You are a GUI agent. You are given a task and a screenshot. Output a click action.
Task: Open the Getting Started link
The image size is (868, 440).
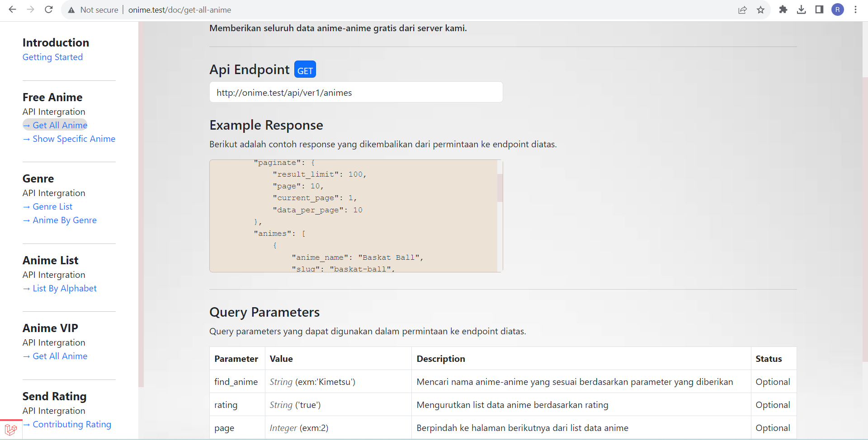[52, 57]
